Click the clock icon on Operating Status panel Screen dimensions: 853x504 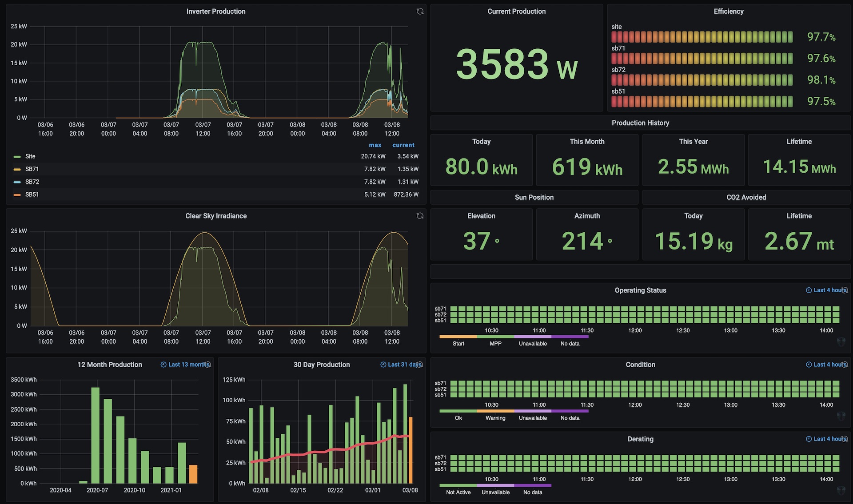point(809,290)
